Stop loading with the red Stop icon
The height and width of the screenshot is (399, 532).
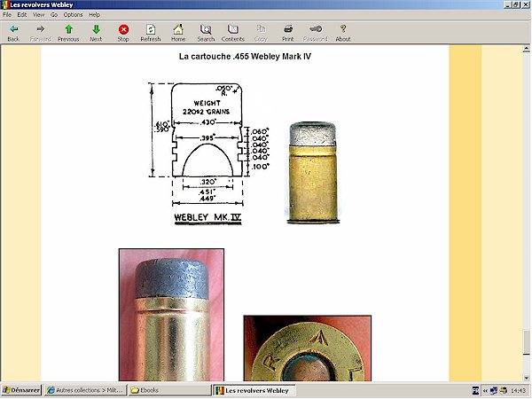[123, 33]
